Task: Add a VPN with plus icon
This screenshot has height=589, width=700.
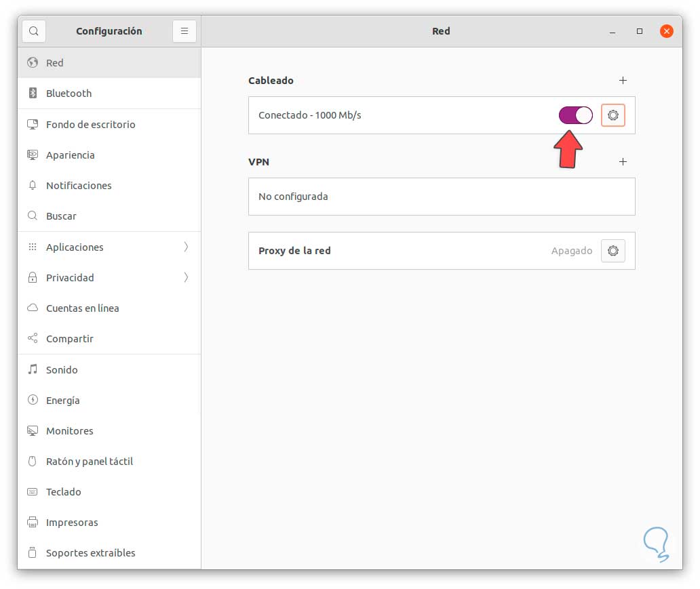Action: (x=623, y=162)
